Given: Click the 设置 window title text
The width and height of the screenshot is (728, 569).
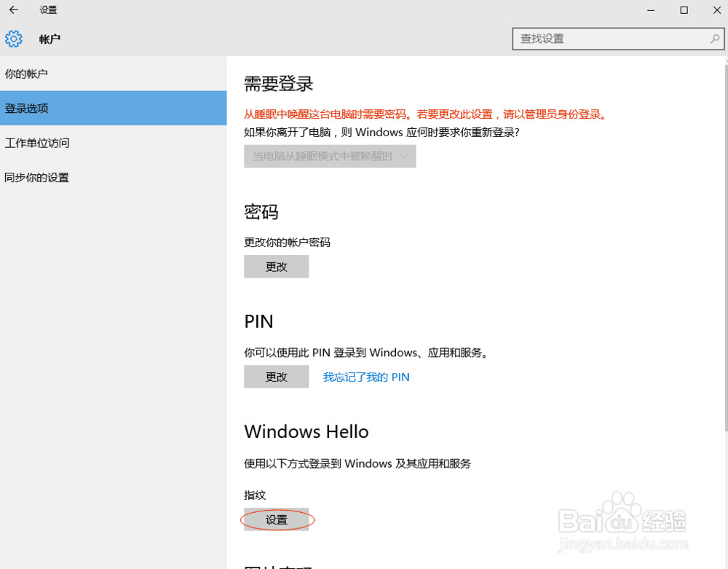Looking at the screenshot, I should (x=48, y=9).
